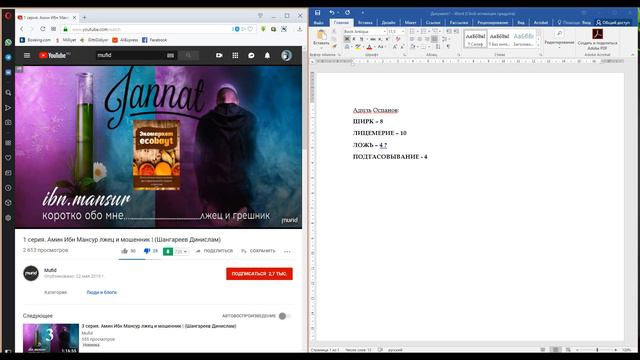
Task: Switch to the Design tab in Word
Action: (x=388, y=22)
